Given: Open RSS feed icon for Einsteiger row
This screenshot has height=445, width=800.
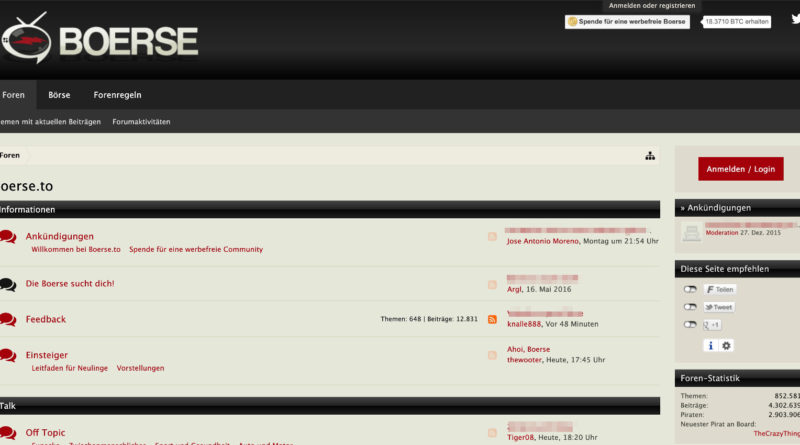Looking at the screenshot, I should pyautogui.click(x=492, y=355).
